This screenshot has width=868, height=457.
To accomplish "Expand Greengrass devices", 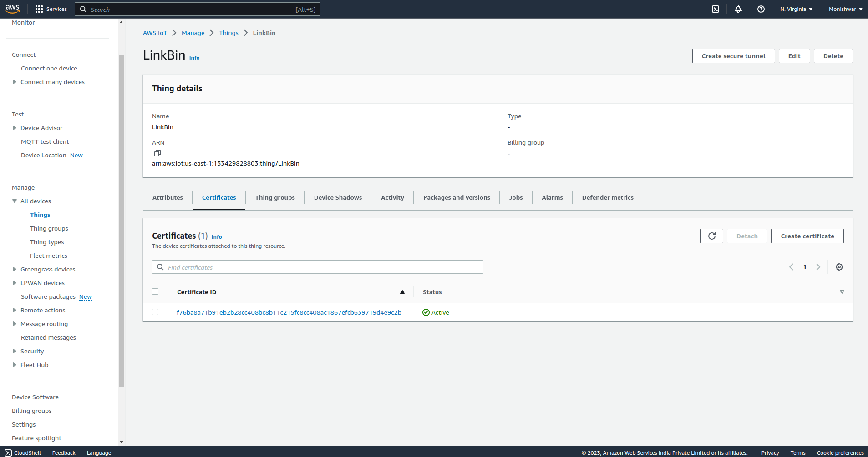I will tap(15, 269).
